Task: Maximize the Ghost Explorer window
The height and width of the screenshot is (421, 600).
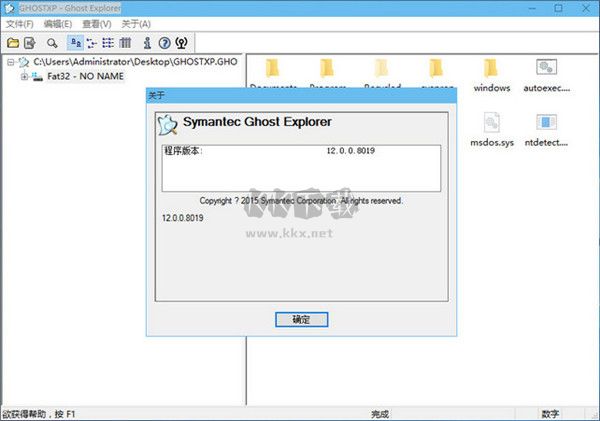Action: [x=559, y=8]
